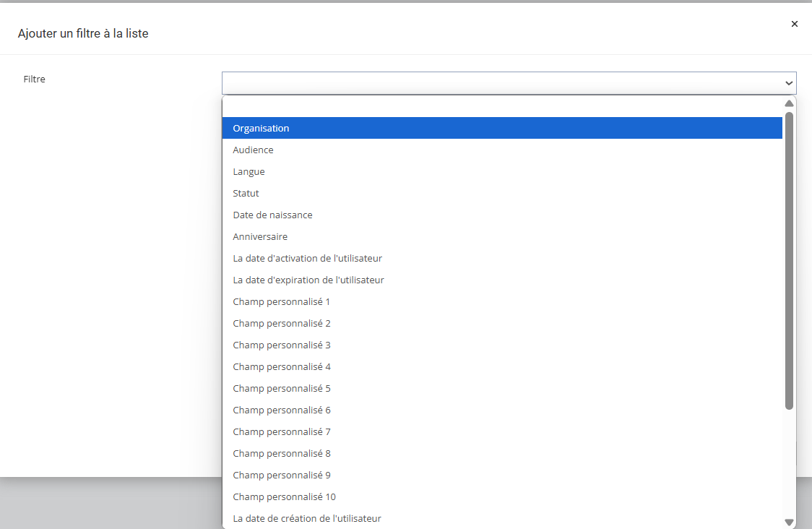Select Champ personnalisé 8 option
This screenshot has height=529, width=812.
[281, 453]
